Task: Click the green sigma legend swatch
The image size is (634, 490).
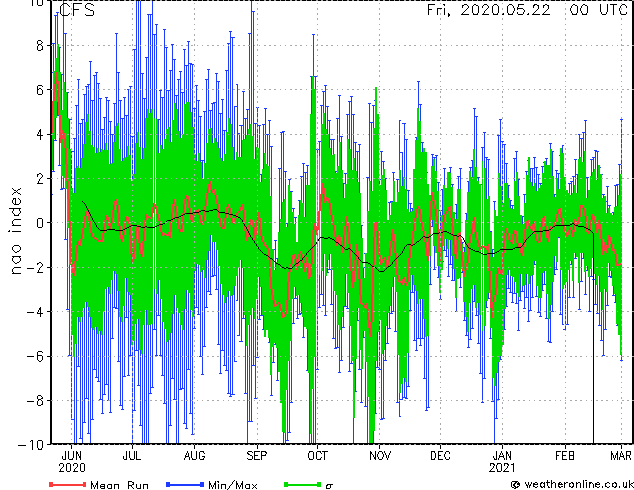Action: [302, 484]
